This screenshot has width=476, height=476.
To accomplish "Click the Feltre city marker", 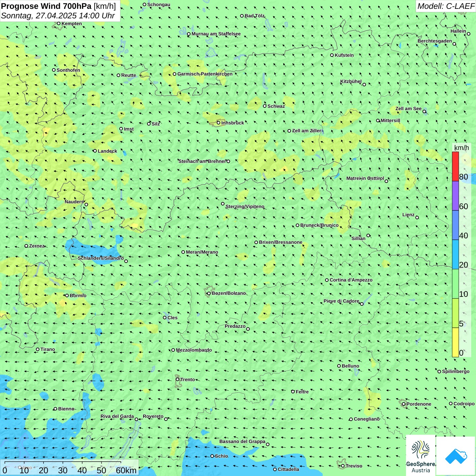I will coord(293,392).
